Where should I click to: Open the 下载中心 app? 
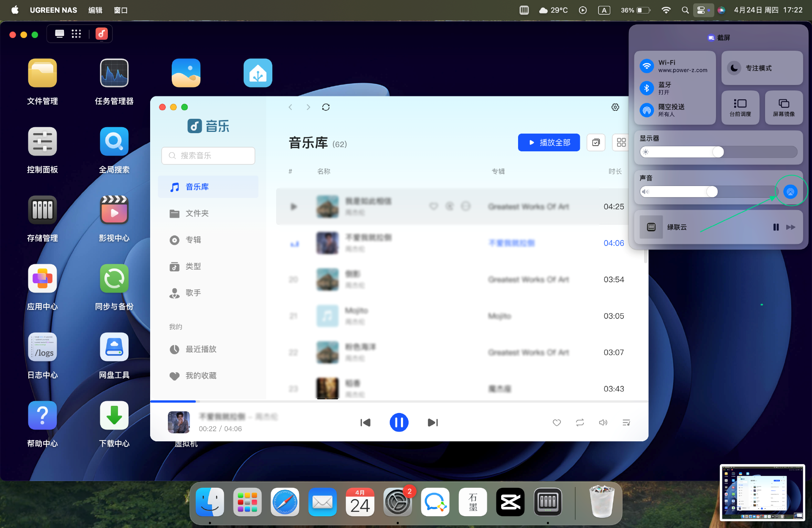pos(114,416)
